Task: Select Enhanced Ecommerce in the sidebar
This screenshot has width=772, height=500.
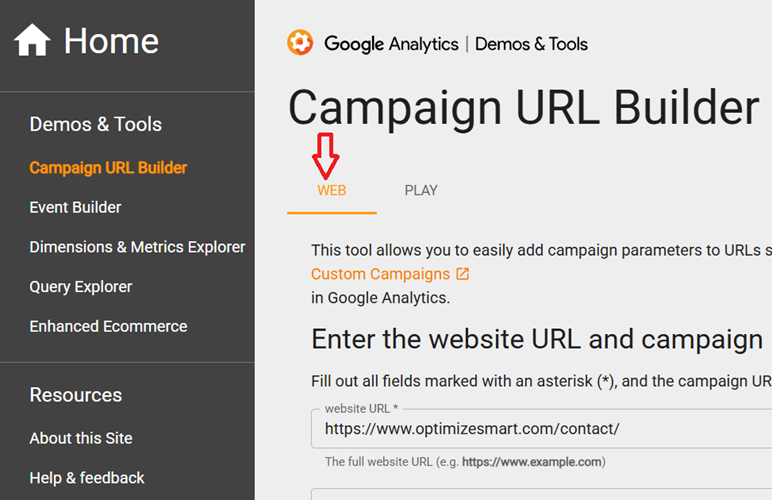Action: click(x=108, y=326)
